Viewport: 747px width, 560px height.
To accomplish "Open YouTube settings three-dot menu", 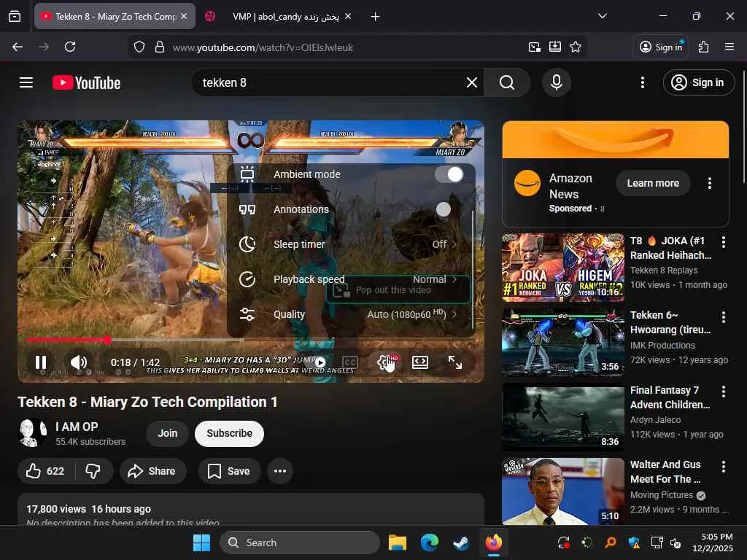I will tap(642, 82).
